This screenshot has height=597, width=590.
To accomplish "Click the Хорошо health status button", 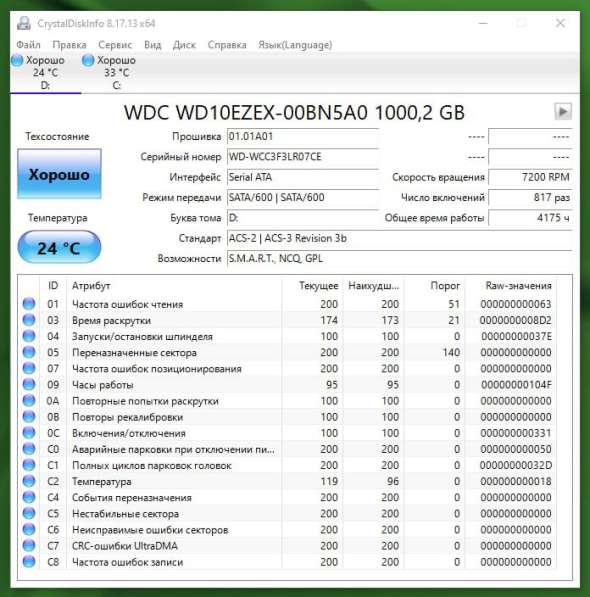I will (59, 174).
